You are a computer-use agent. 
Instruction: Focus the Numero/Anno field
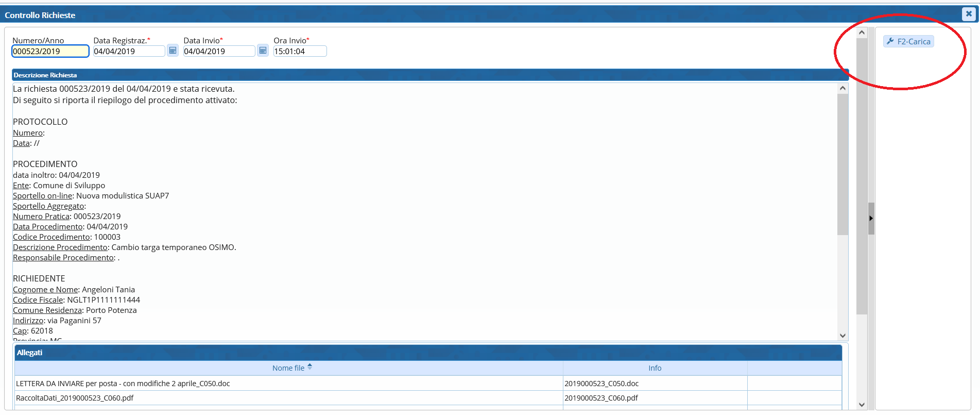(x=50, y=51)
